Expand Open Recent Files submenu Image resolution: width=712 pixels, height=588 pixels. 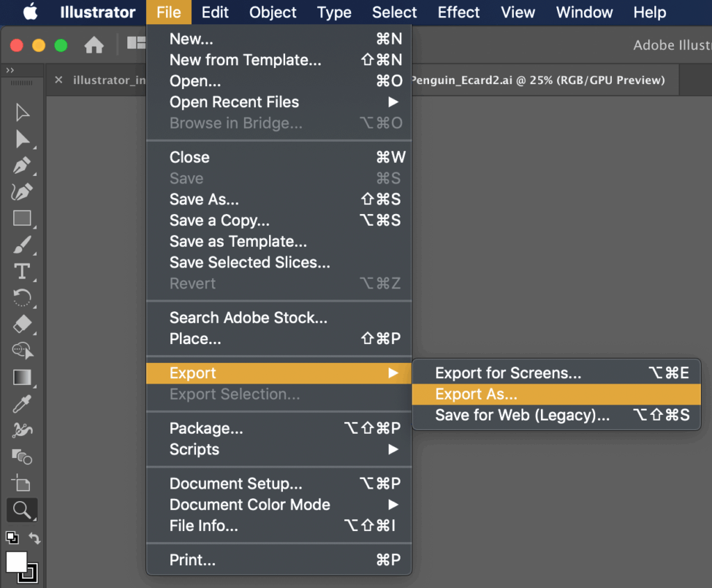tap(279, 102)
